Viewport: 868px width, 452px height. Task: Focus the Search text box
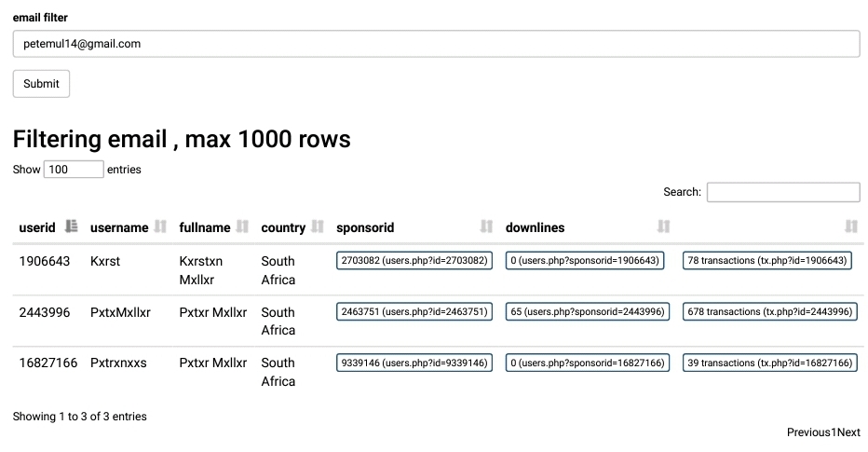(782, 192)
